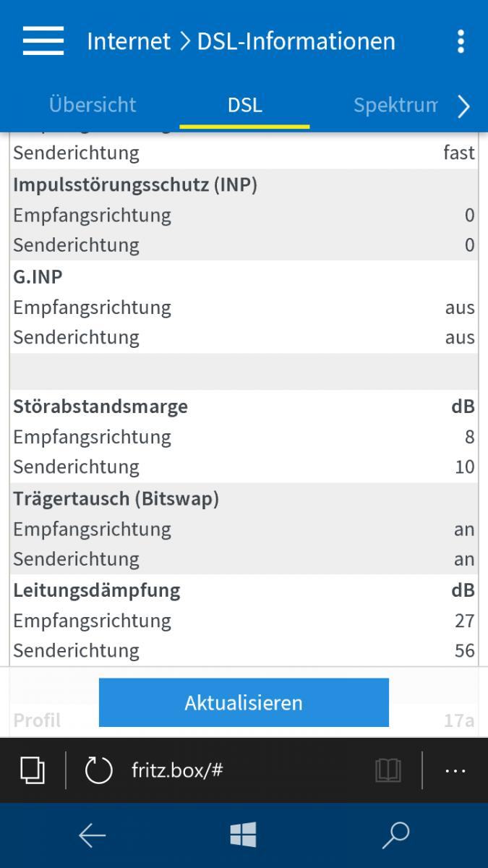Tap the Windows Start logo button

point(244,835)
